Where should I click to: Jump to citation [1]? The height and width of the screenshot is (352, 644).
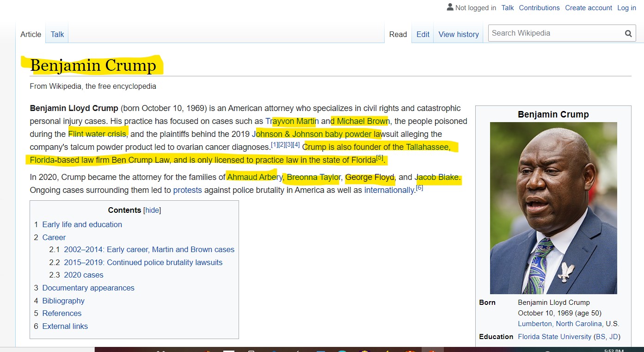click(x=275, y=145)
